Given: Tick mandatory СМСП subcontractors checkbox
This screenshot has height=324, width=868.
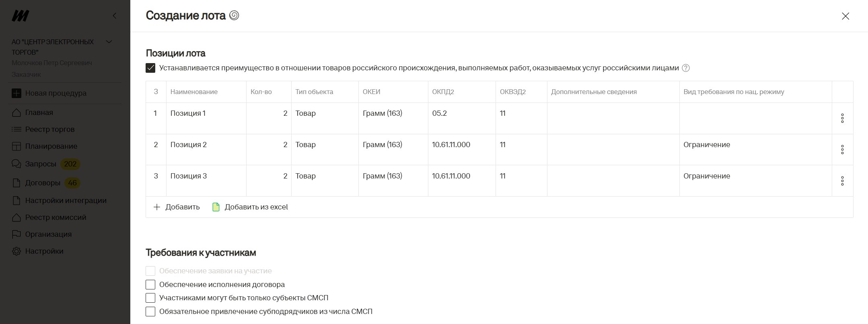Looking at the screenshot, I should [x=150, y=312].
